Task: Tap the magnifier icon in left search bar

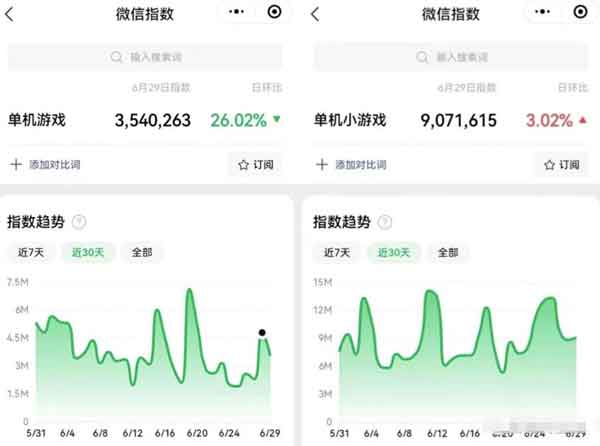Action: (116, 57)
